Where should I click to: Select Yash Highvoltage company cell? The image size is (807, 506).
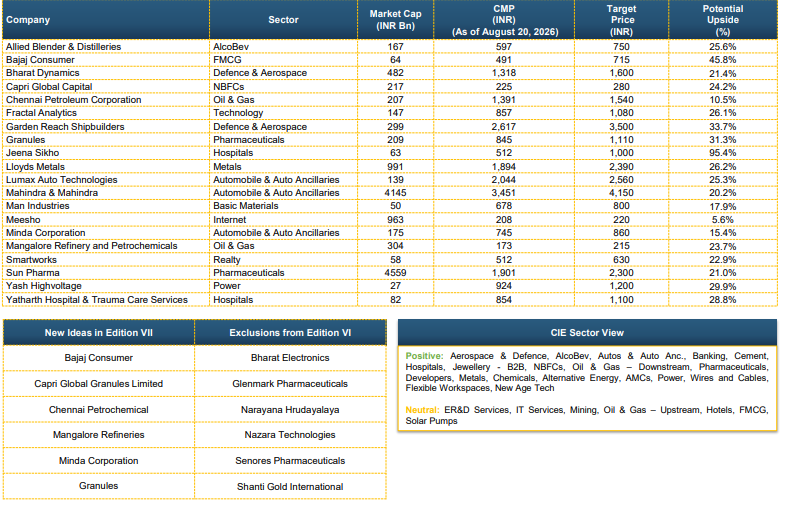[44, 286]
